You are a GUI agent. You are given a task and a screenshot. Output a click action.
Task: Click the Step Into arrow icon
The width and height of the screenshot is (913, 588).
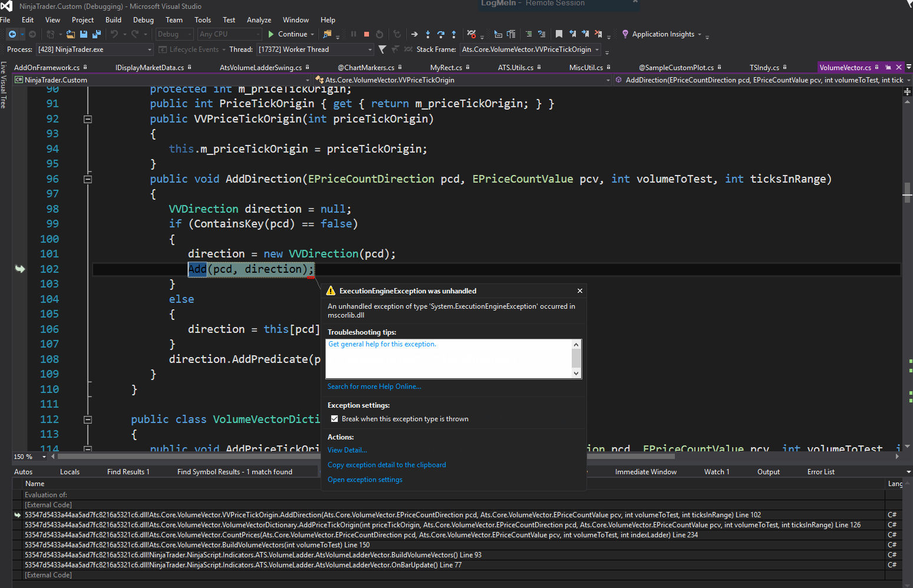pyautogui.click(x=428, y=34)
